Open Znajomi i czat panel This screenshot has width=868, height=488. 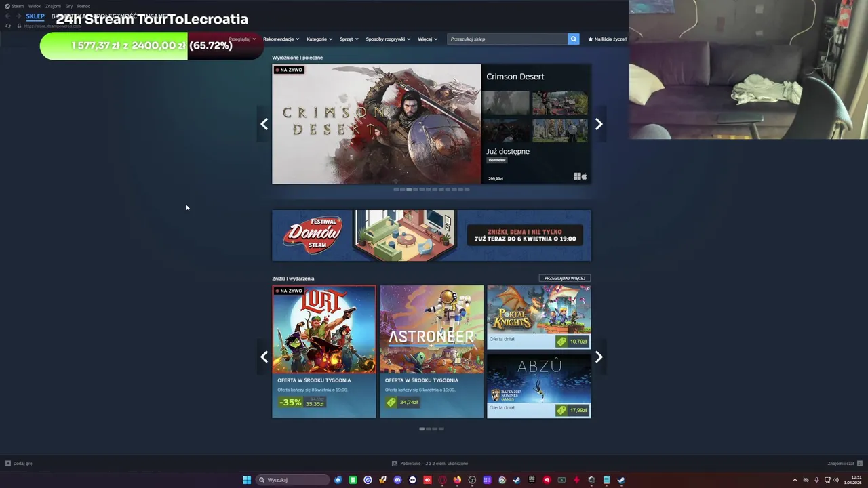[844, 464]
